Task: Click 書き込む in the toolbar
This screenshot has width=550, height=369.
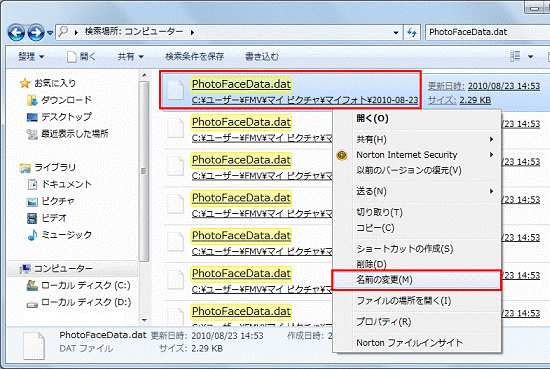Action: tap(262, 56)
